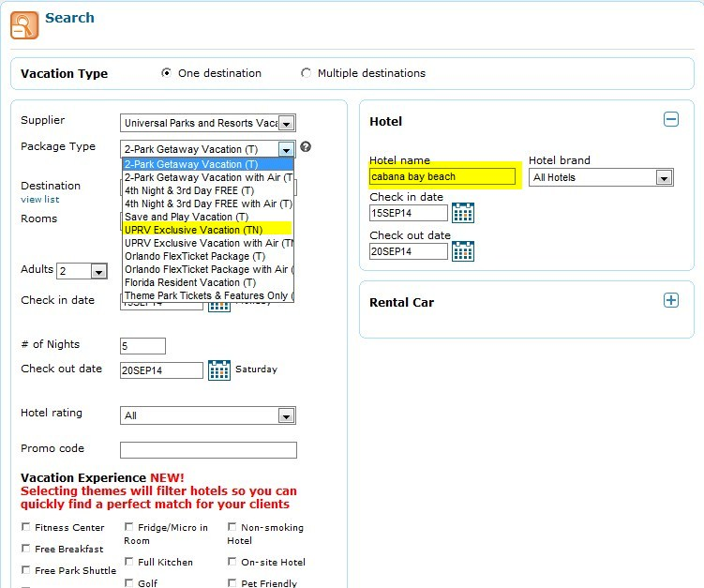Open the Adults count dropdown
The height and width of the screenshot is (588, 704).
tap(82, 271)
